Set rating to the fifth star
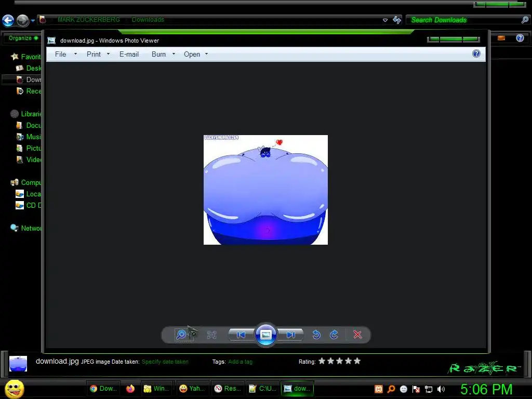 tap(357, 361)
